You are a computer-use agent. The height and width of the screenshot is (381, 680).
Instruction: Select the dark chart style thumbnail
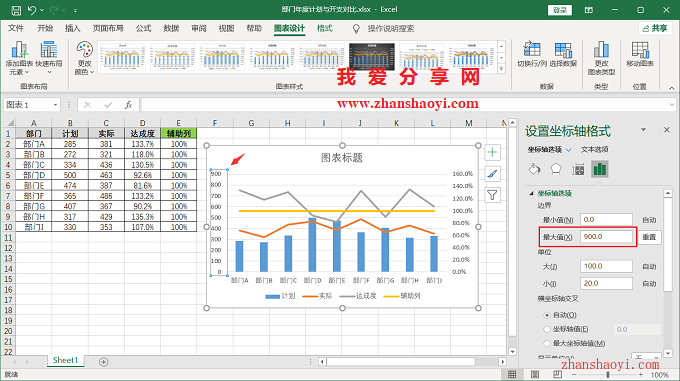372,56
